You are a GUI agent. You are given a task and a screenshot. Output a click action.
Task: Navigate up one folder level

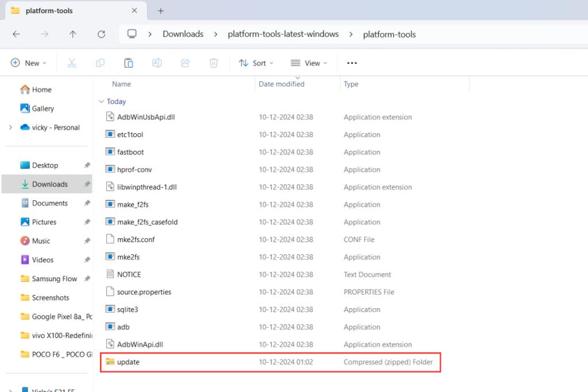73,34
